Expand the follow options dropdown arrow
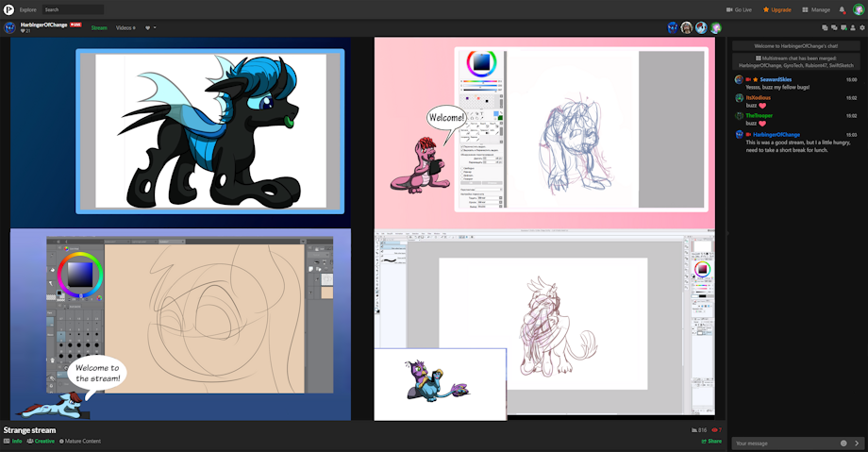Screen dimensions: 868x452 tap(155, 27)
